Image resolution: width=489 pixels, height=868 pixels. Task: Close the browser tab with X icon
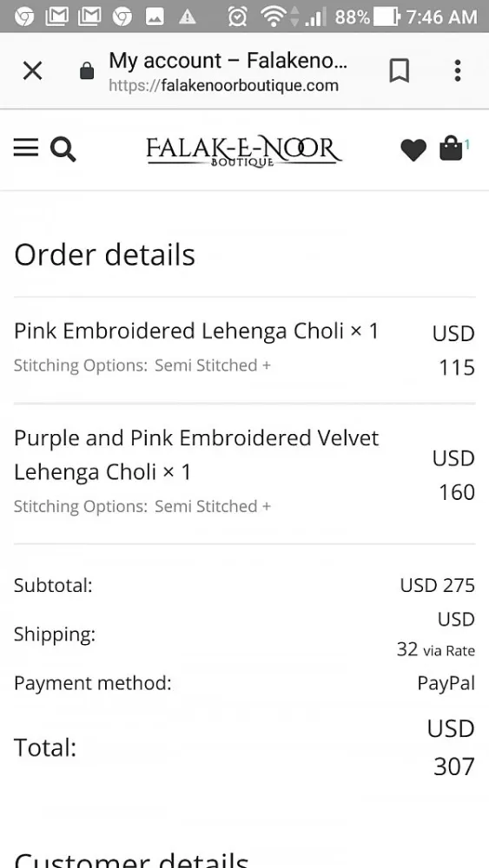(33, 71)
